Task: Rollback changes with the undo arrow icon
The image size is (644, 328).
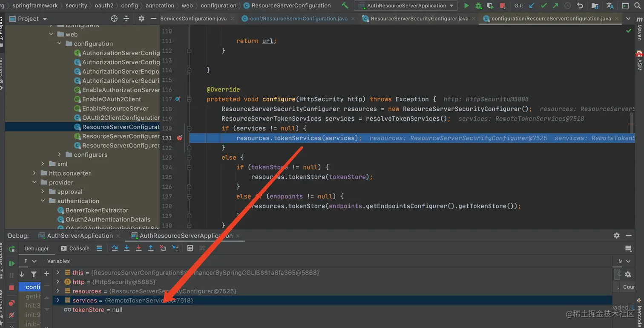Action: [580, 6]
